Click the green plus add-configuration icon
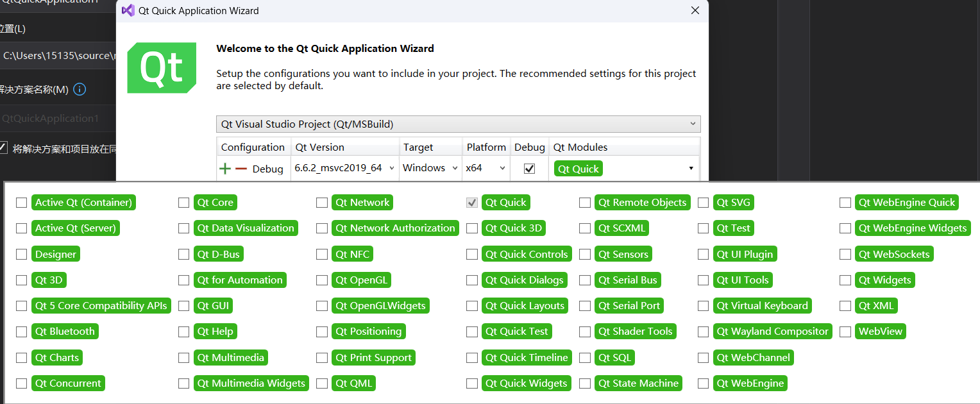Screen dimensions: 980x404 225,169
